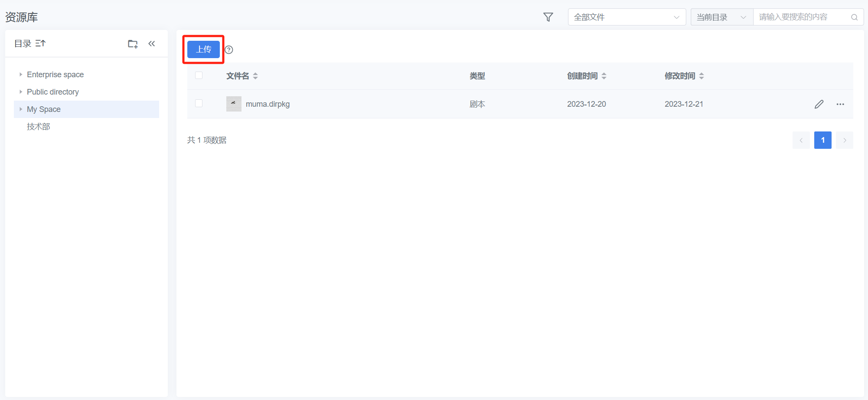Focus the search content input field
Screen dimensions: 868x400
click(x=802, y=17)
